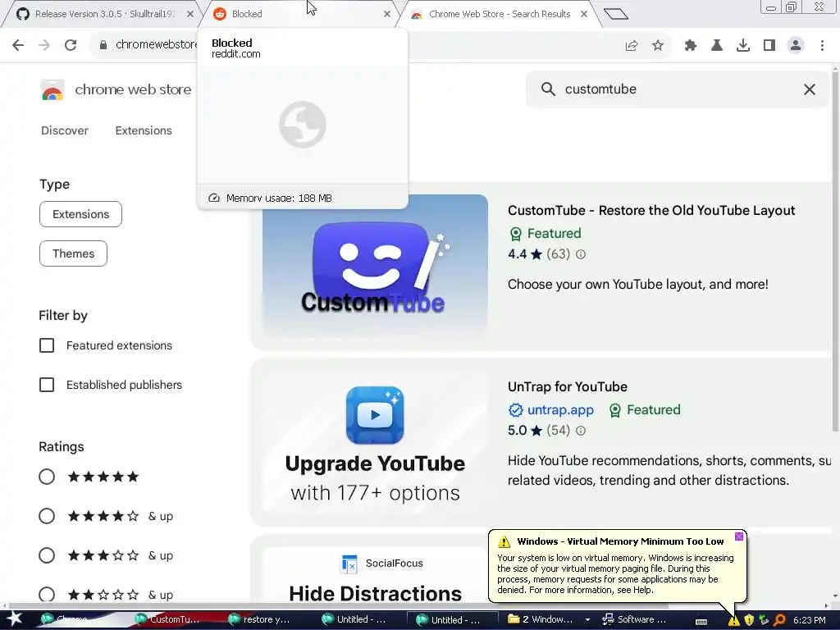Viewport: 840px width, 630px height.
Task: Toggle the browser side panel icon
Action: (x=769, y=46)
